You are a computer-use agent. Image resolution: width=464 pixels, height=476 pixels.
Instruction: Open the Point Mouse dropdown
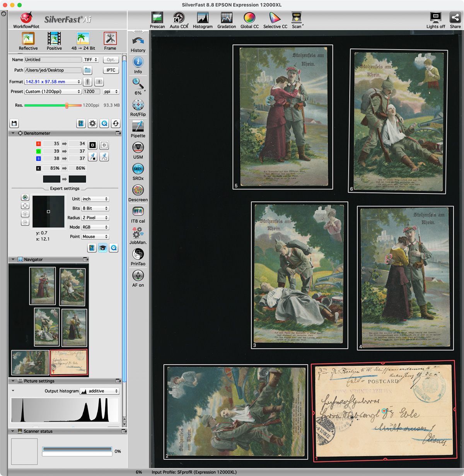[95, 236]
